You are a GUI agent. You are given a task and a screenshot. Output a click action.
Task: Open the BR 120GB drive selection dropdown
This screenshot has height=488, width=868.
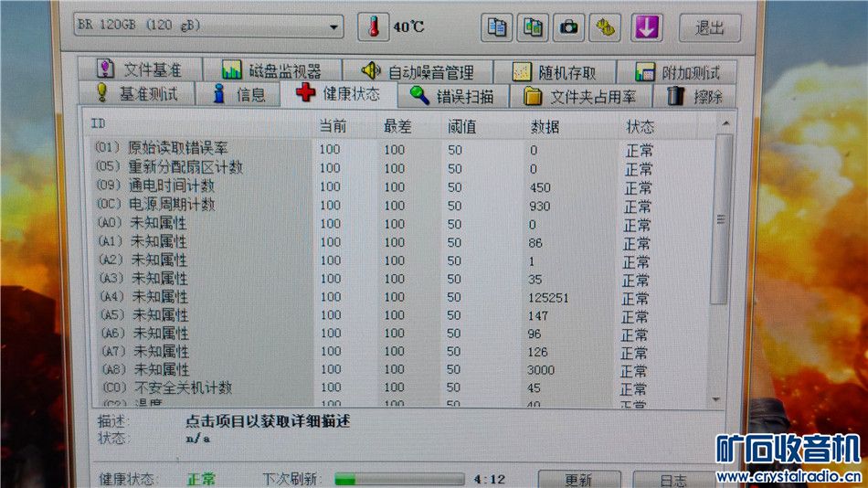tap(208, 26)
